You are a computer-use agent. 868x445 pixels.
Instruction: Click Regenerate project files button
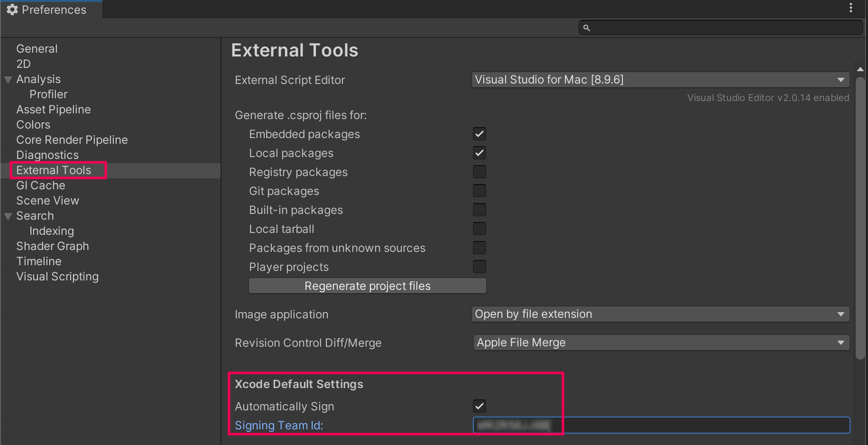tap(368, 286)
